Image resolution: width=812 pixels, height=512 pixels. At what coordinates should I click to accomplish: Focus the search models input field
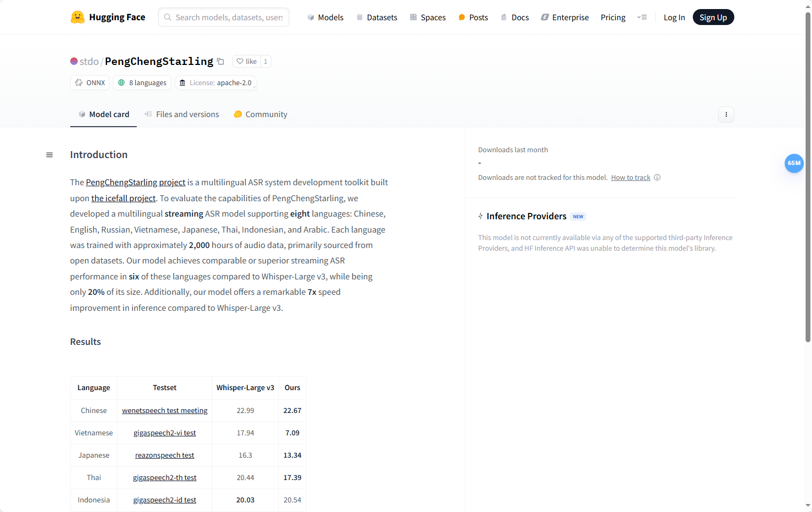[x=223, y=17]
